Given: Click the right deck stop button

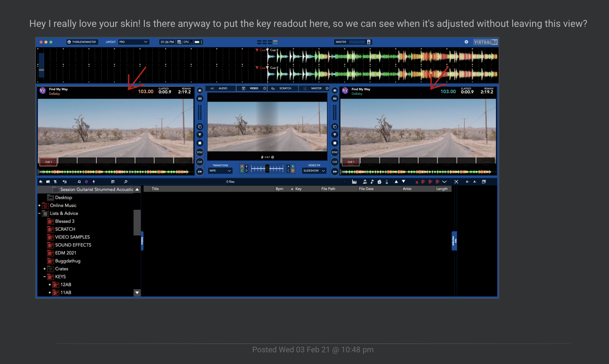Looking at the screenshot, I should 335,143.
